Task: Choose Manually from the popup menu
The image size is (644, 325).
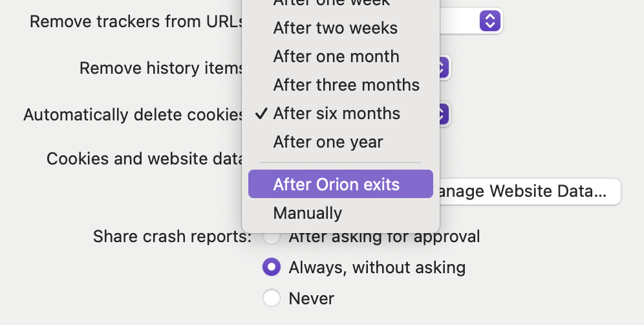Action: pos(308,213)
